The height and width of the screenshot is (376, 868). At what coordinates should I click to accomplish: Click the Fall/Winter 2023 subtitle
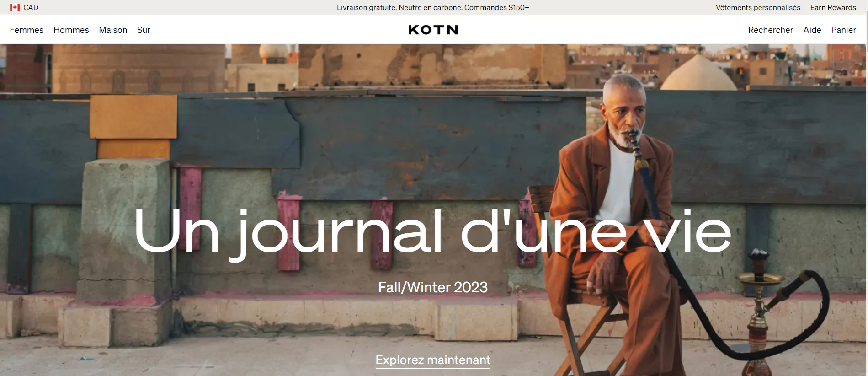pyautogui.click(x=433, y=287)
